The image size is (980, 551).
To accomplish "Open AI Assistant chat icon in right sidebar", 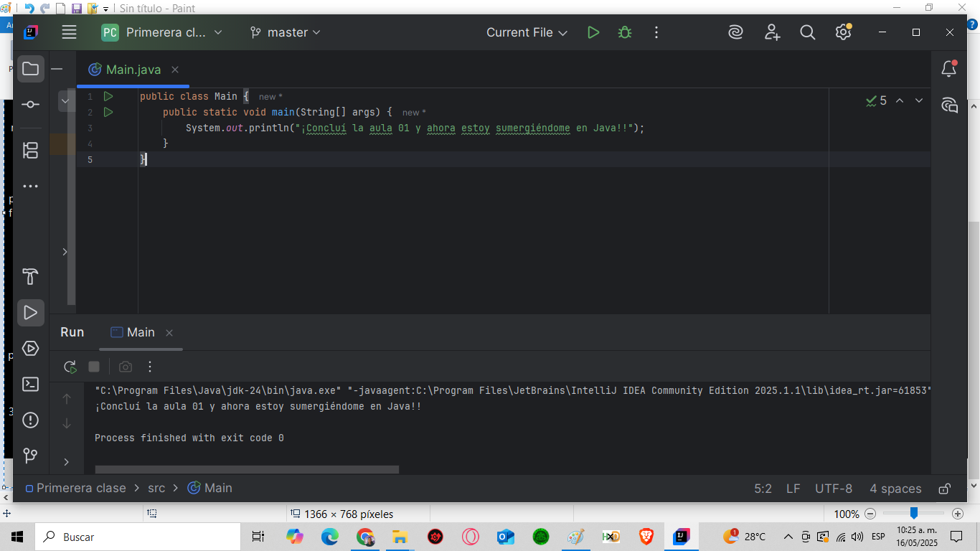I will click(949, 105).
